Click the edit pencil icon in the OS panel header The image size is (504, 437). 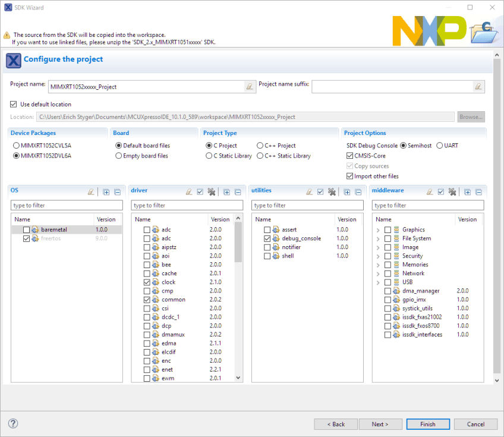(x=90, y=191)
